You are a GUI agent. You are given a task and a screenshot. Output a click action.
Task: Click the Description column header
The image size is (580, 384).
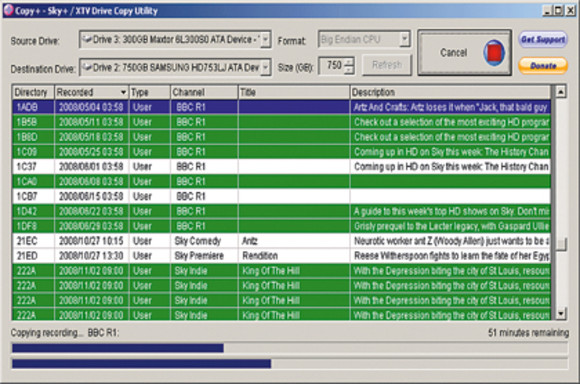[x=450, y=92]
